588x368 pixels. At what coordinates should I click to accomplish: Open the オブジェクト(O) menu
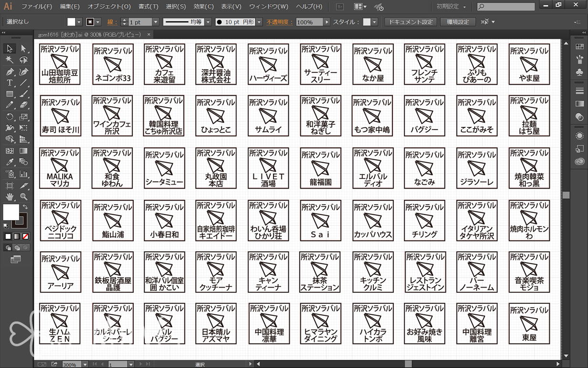pyautogui.click(x=109, y=7)
